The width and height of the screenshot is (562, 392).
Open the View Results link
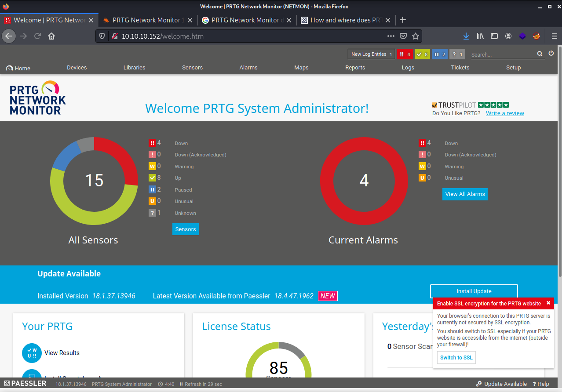[62, 353]
